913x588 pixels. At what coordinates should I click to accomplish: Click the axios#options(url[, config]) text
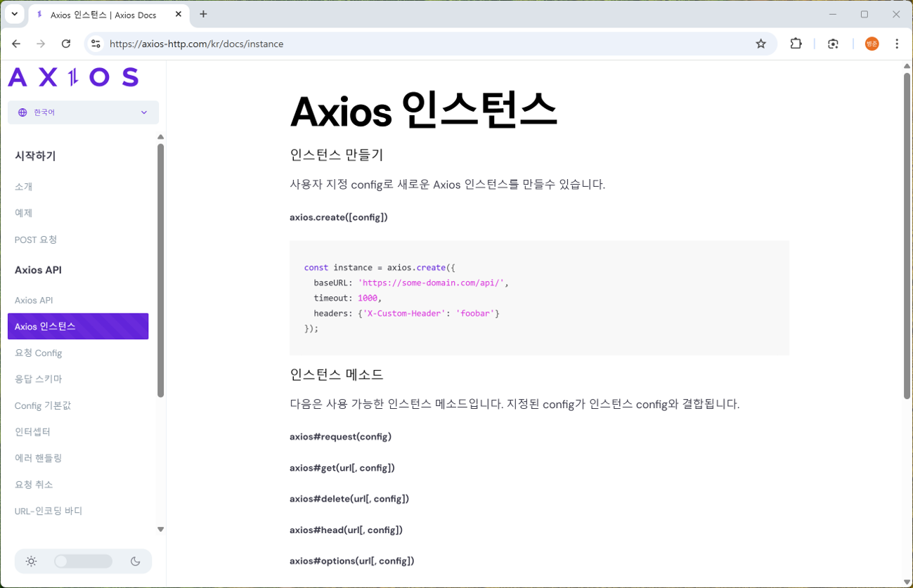point(351,561)
